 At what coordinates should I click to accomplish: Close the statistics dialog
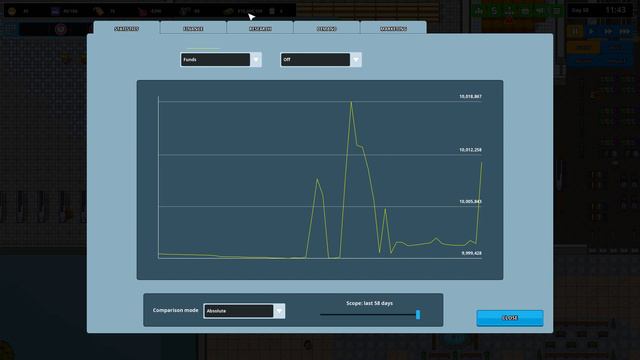510,318
